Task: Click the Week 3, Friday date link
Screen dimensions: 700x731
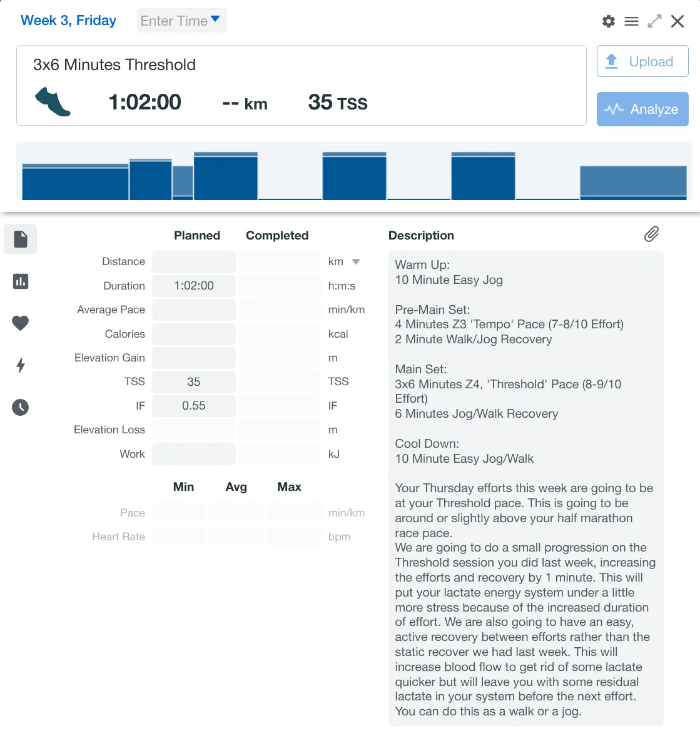Action: click(69, 21)
